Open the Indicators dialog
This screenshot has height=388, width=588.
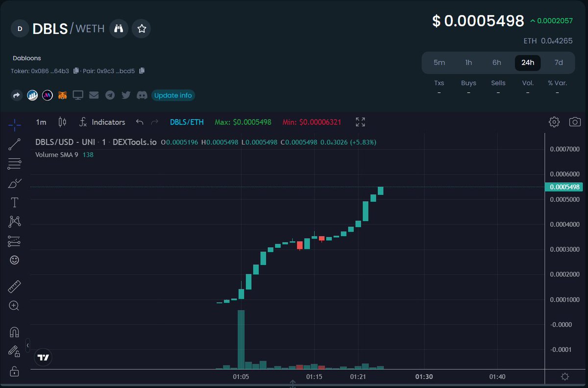(x=102, y=122)
